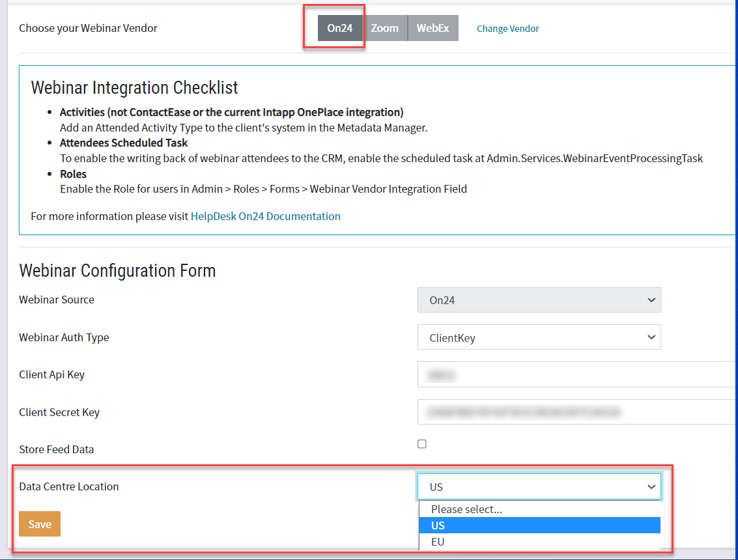Click the Client Secret Key field
Viewport: 738px width, 560px height.
coord(577,412)
